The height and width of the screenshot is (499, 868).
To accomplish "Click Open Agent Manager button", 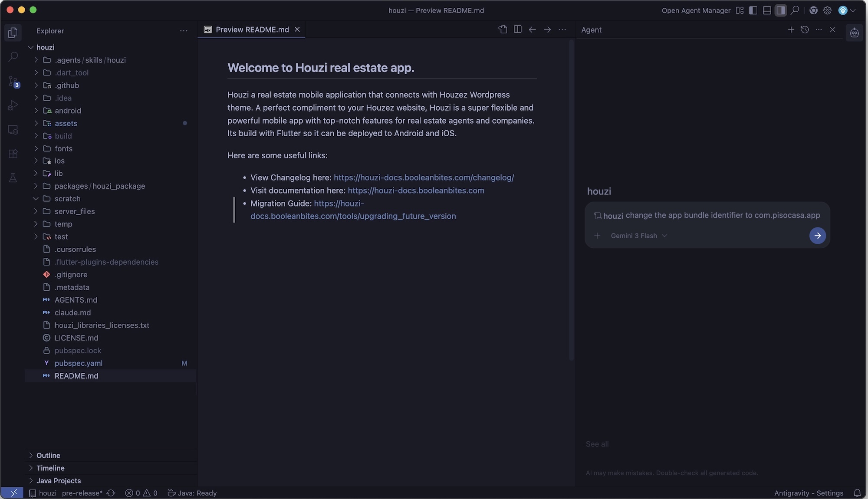I will [696, 10].
